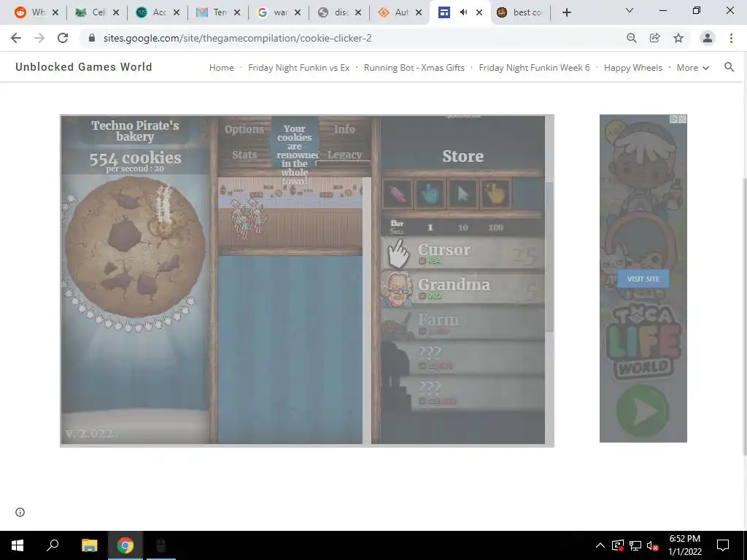Open Friday Night Funkin vs Ex
Image resolution: width=747 pixels, height=560 pixels.
[x=298, y=68]
